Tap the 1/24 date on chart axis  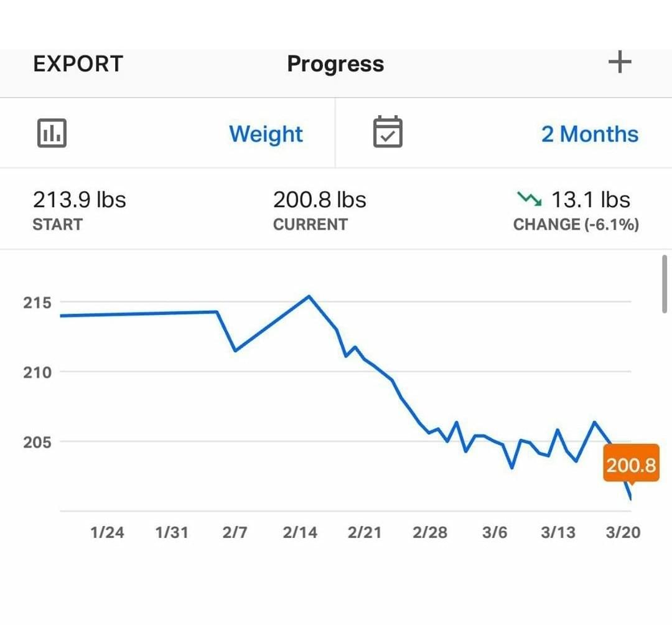coord(106,533)
